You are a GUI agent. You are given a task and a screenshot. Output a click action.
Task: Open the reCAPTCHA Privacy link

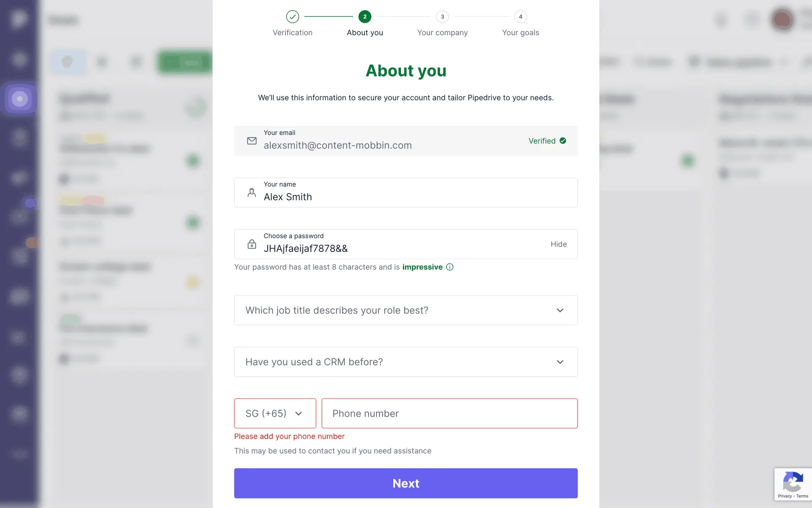coord(785,496)
